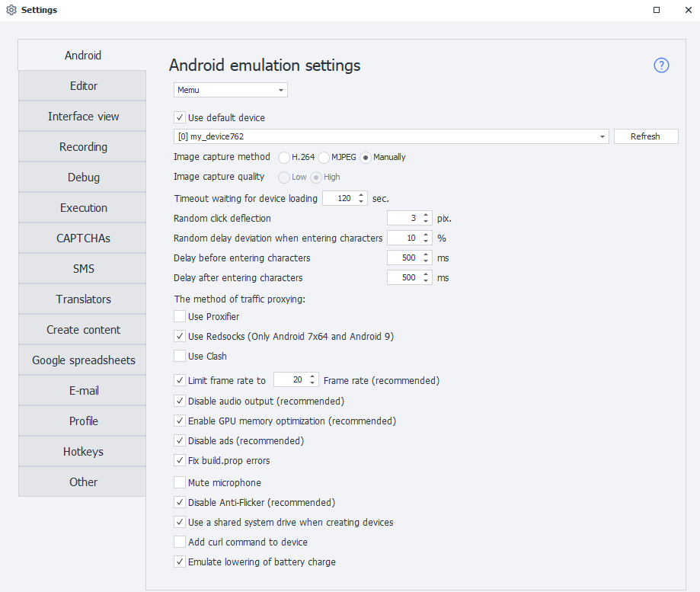
Task: Toggle the Mute microphone checkbox
Action: click(180, 482)
